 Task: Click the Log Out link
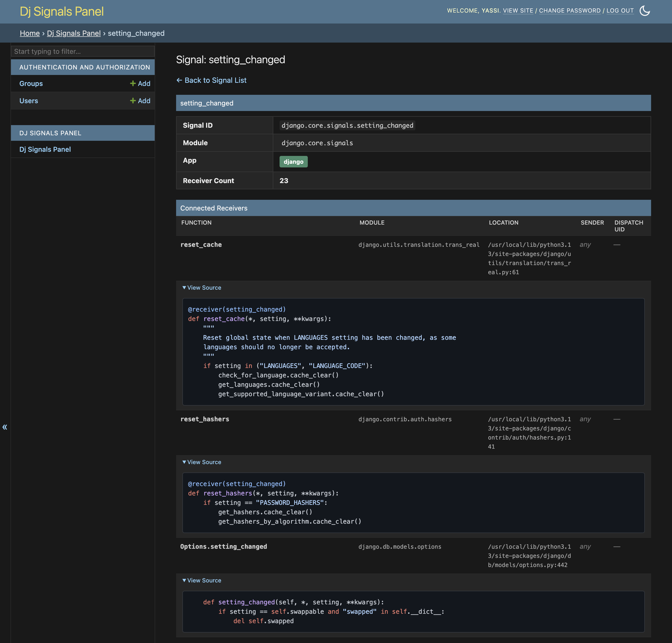tap(620, 11)
